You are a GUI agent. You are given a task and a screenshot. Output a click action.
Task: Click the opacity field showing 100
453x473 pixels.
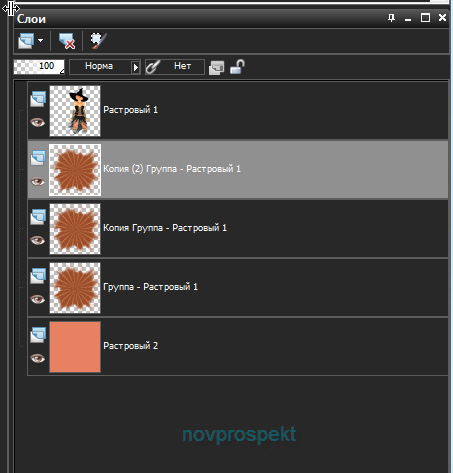[39, 67]
